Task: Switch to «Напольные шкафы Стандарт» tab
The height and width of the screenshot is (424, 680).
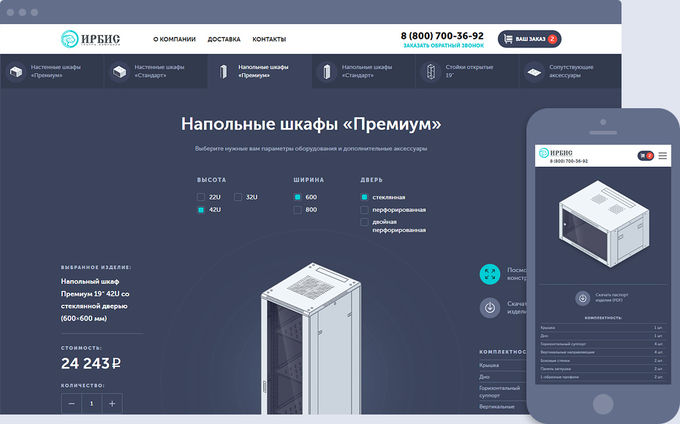Action: click(x=325, y=71)
